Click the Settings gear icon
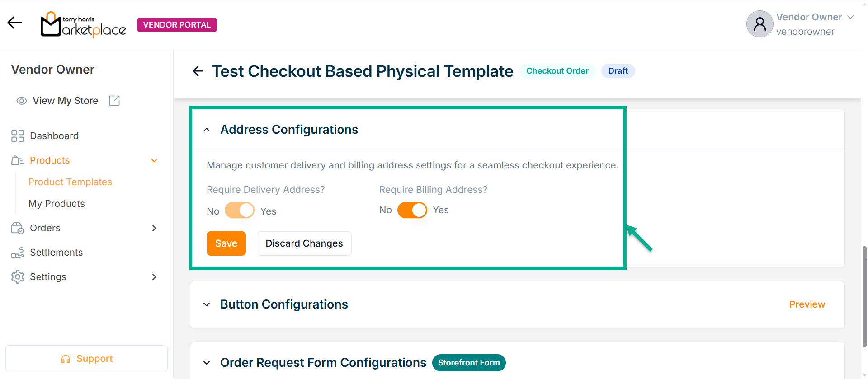 [x=18, y=277]
